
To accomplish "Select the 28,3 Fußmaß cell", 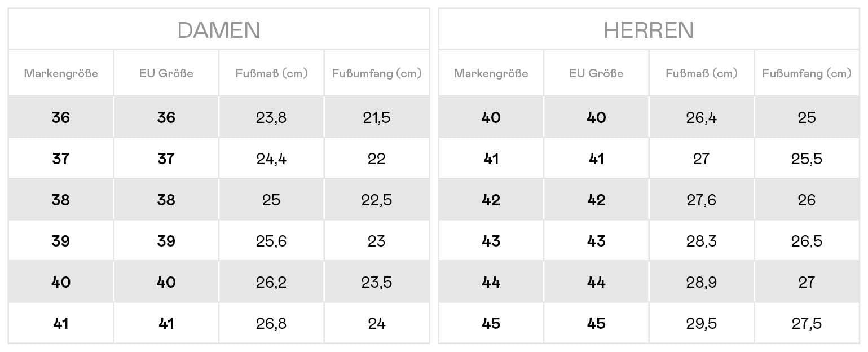I will pos(701,241).
